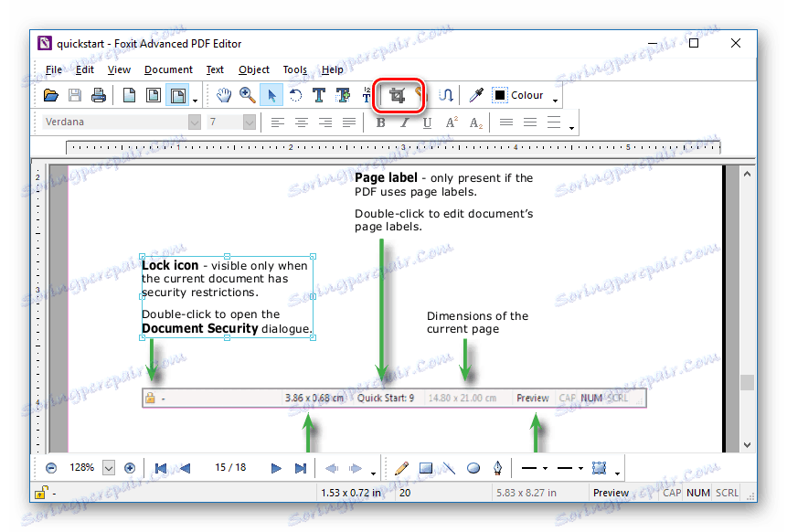Image resolution: width=787 pixels, height=532 pixels.
Task: Apply superscript formatting
Action: tap(452, 122)
